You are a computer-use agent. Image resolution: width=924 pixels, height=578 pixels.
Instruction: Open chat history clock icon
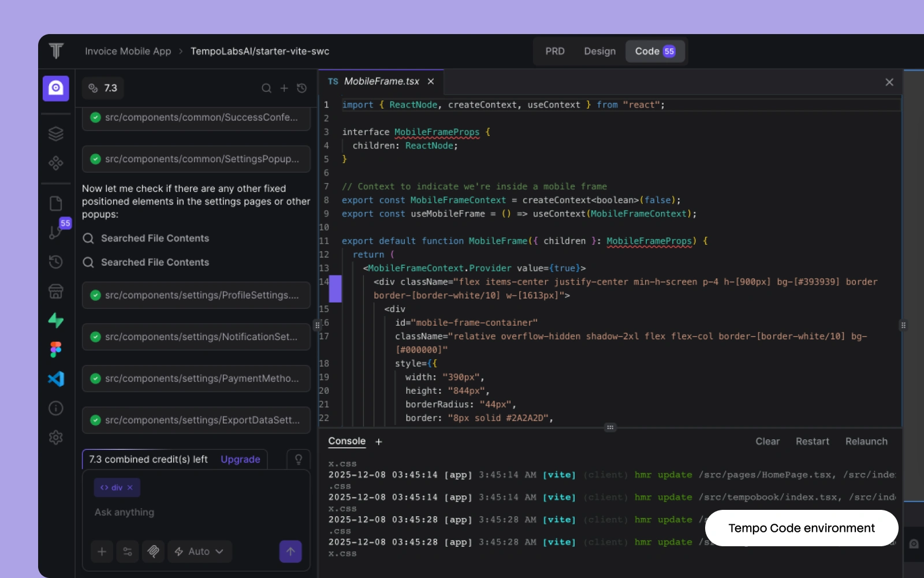[x=301, y=88]
